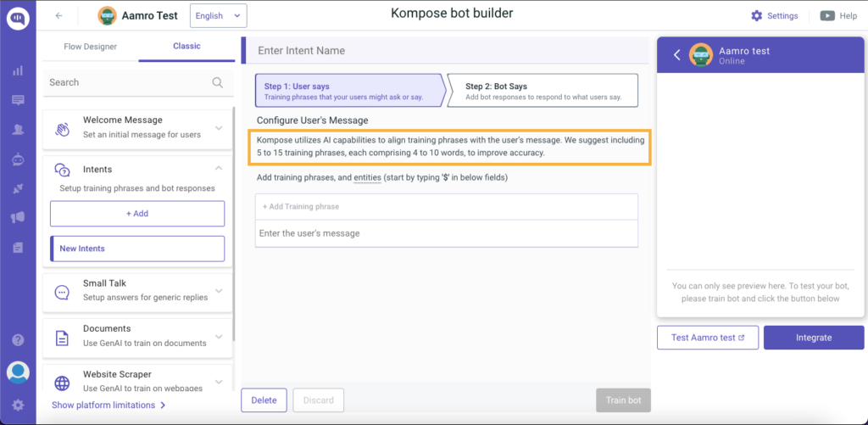Open campaigns megaphone icon in the sidebar
868x425 pixels.
pos(18,218)
